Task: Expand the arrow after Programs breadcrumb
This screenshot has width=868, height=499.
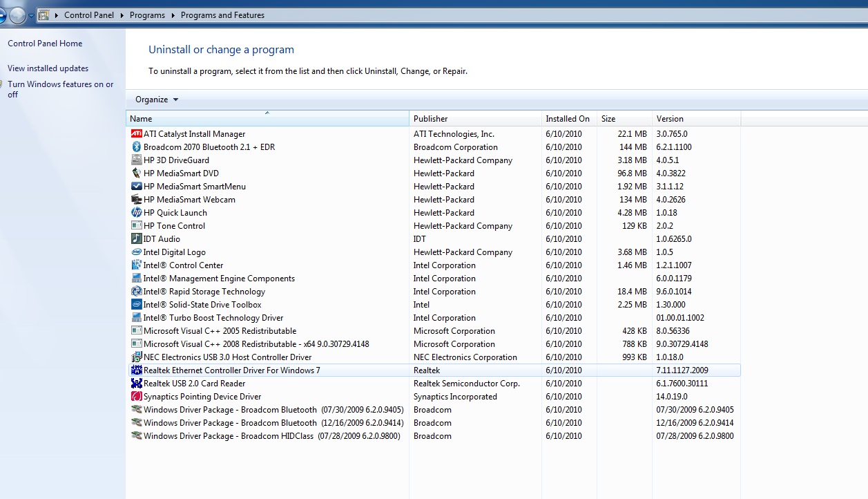Action: tap(173, 15)
